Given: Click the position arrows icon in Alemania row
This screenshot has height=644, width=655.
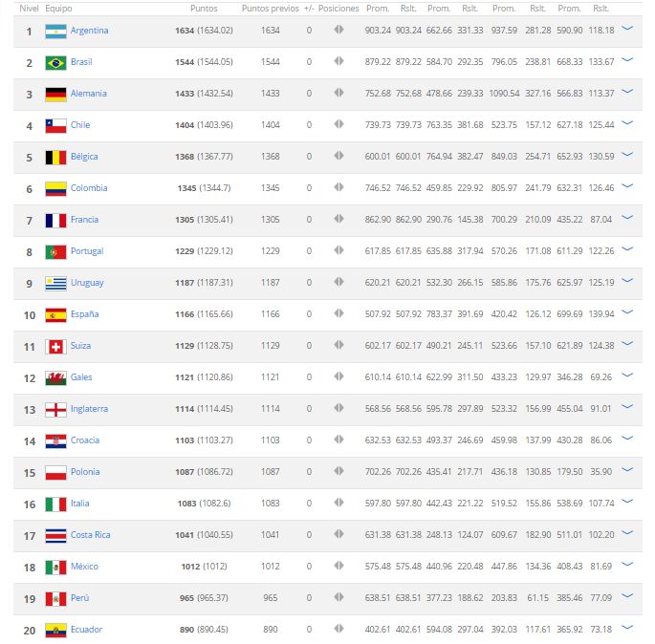Looking at the screenshot, I should (x=338, y=93).
